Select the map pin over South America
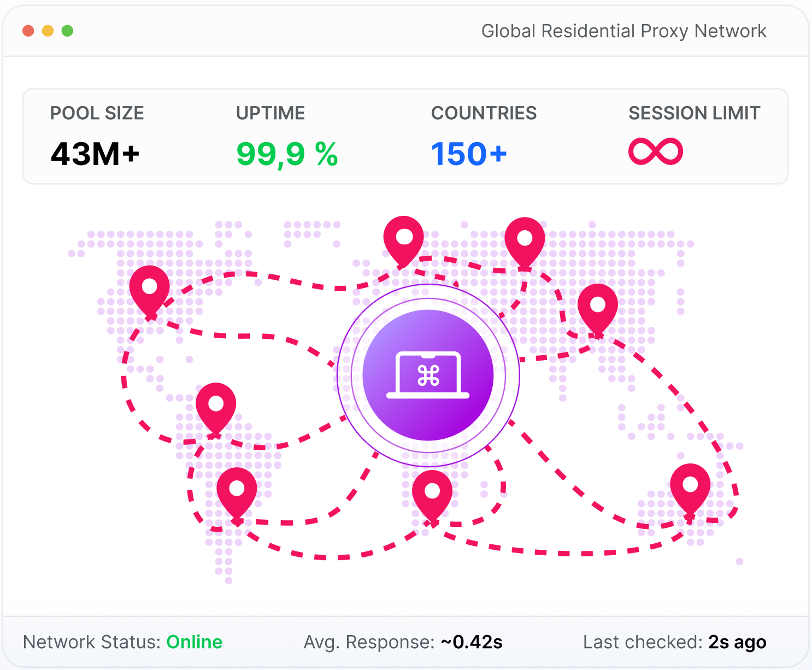812x670 pixels. click(x=237, y=494)
